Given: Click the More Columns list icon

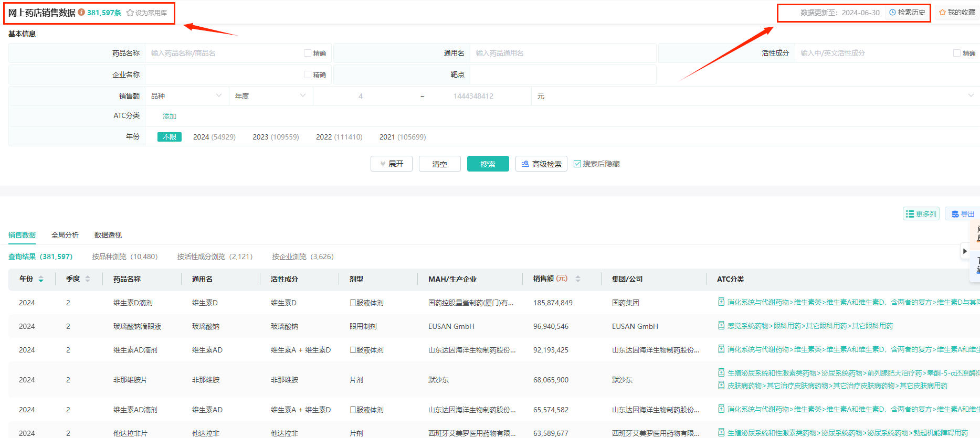Looking at the screenshot, I should tap(910, 214).
